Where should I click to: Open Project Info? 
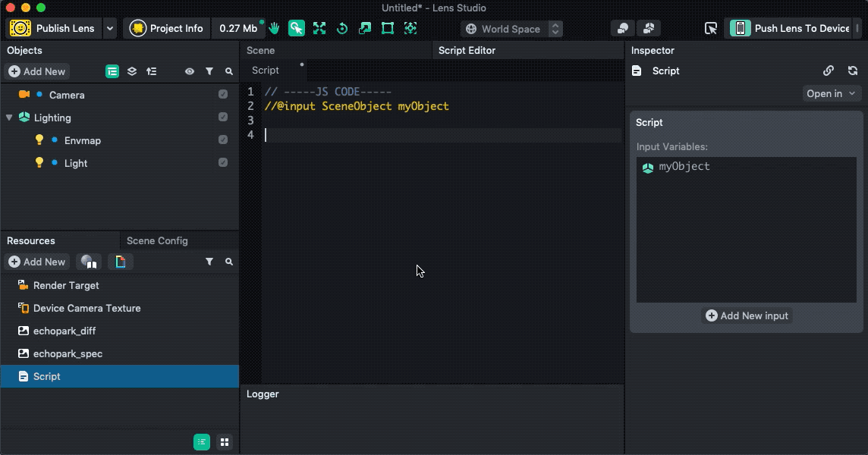click(167, 28)
